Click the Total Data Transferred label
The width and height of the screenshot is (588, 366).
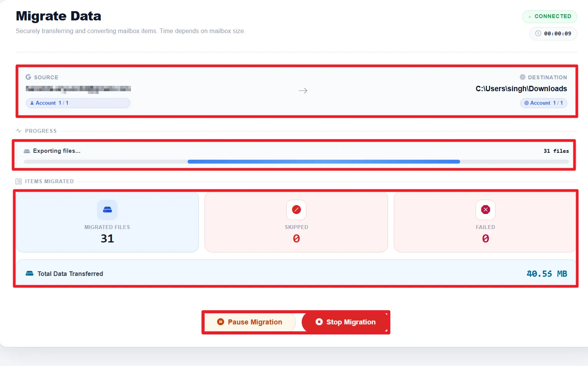click(x=70, y=274)
